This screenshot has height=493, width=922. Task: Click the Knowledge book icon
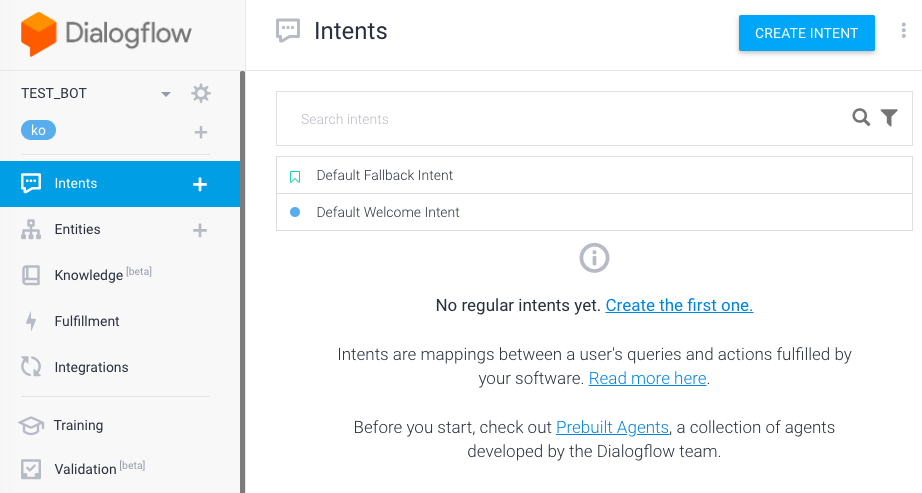[x=31, y=275]
